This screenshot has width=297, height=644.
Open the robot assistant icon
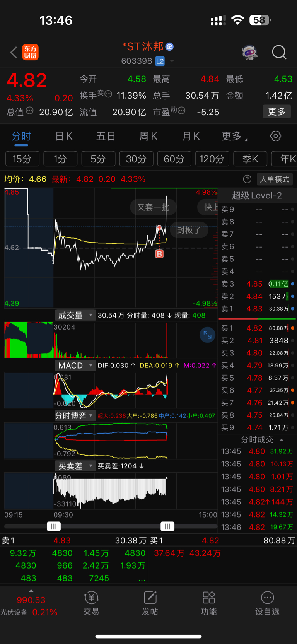[249, 52]
